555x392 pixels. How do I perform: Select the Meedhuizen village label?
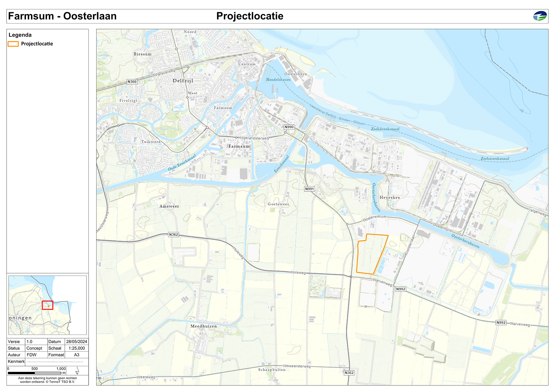pyautogui.click(x=204, y=326)
